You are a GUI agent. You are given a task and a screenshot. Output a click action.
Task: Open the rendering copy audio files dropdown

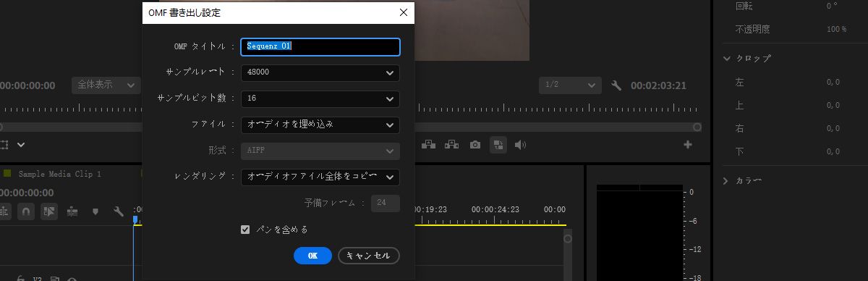(320, 177)
